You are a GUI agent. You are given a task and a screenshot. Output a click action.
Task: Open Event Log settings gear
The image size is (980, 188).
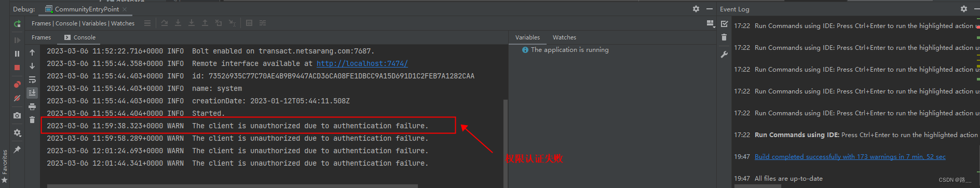964,9
